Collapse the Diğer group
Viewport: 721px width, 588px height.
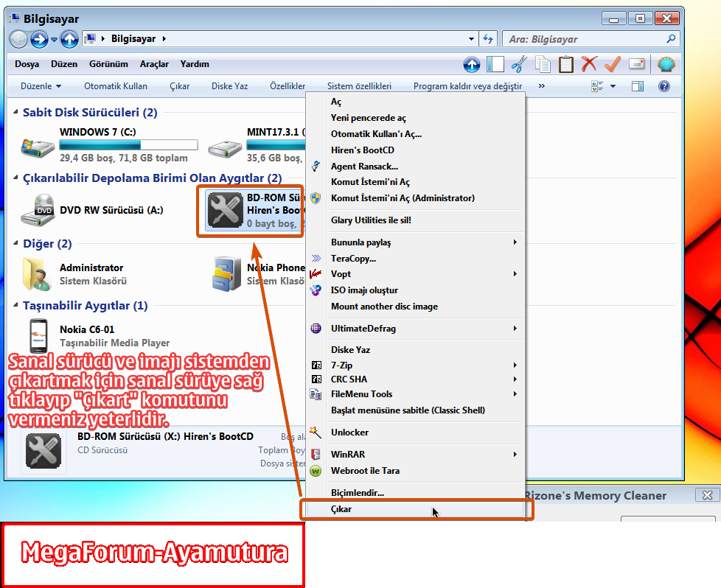coord(15,242)
